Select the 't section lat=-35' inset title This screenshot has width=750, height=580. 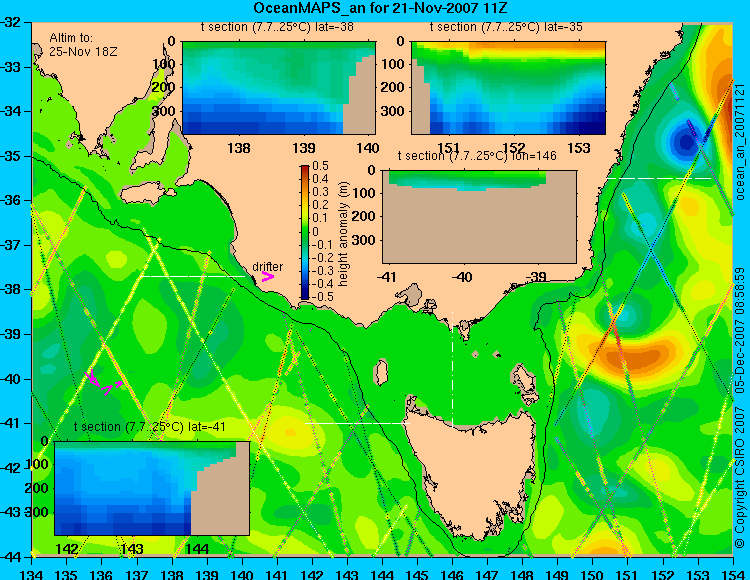tap(506, 27)
